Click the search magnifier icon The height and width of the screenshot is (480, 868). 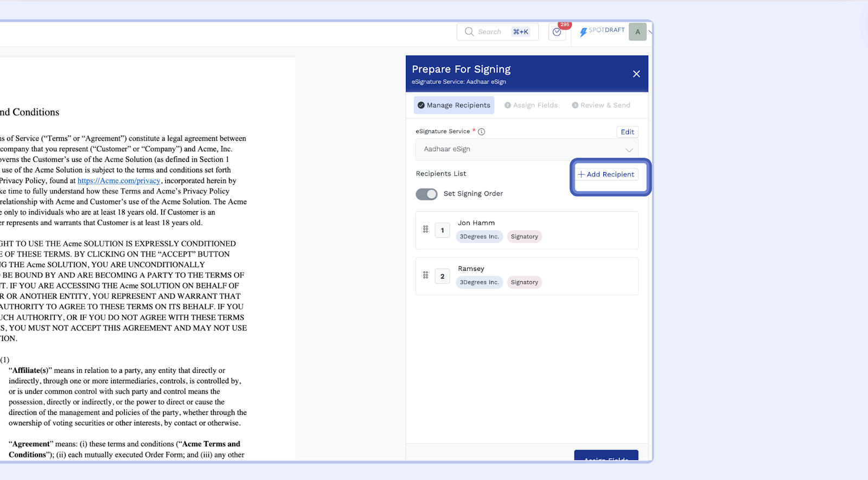[x=469, y=31]
